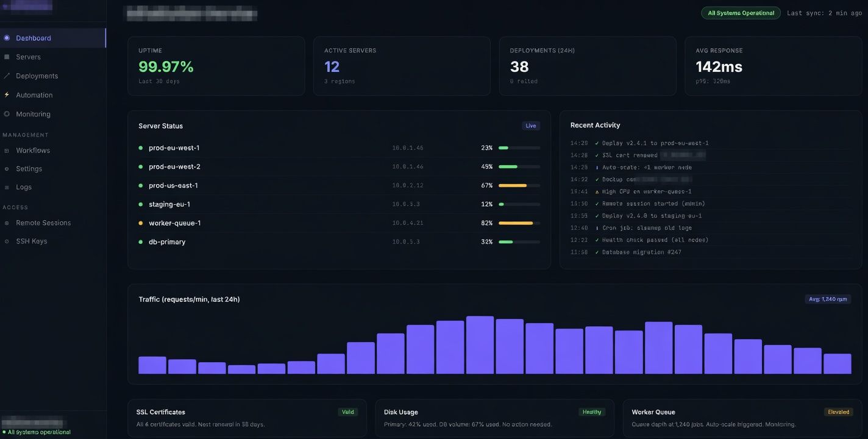Select the prod-eu-west-2 server row
Viewport: 868px width, 439px height.
point(339,166)
